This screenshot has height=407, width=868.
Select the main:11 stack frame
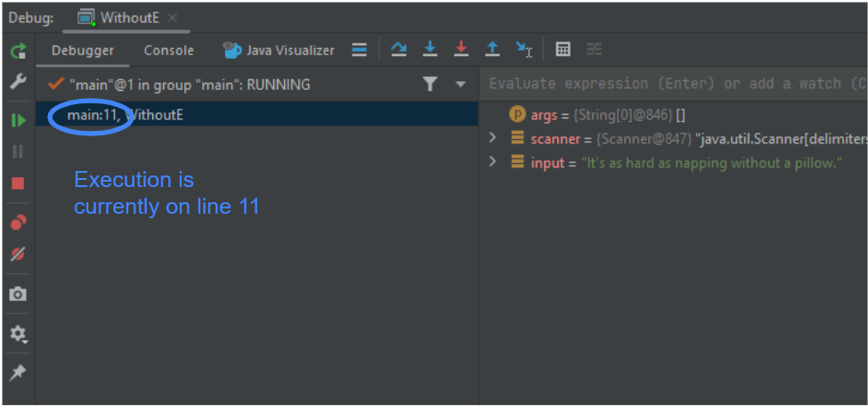[125, 114]
